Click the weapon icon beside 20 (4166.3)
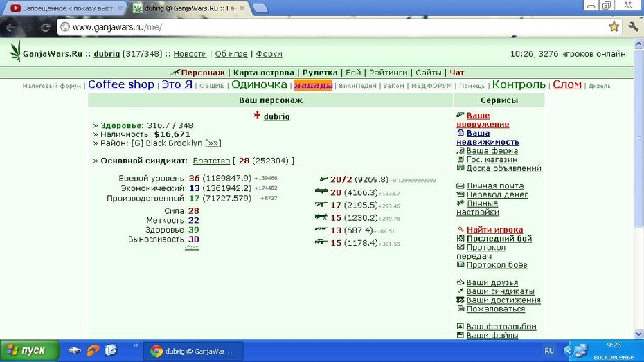 click(x=321, y=191)
